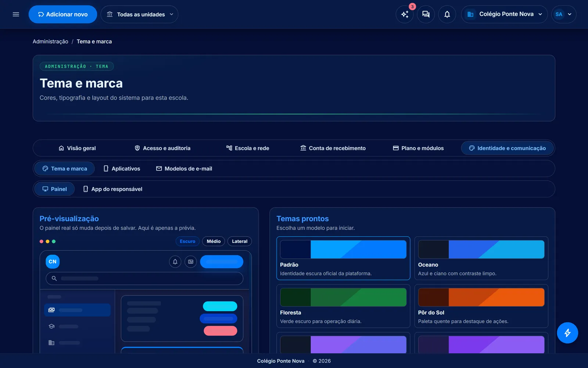Screen dimensions: 588x368
Task: Expand the Todas as unidades dropdown
Action: [139, 14]
